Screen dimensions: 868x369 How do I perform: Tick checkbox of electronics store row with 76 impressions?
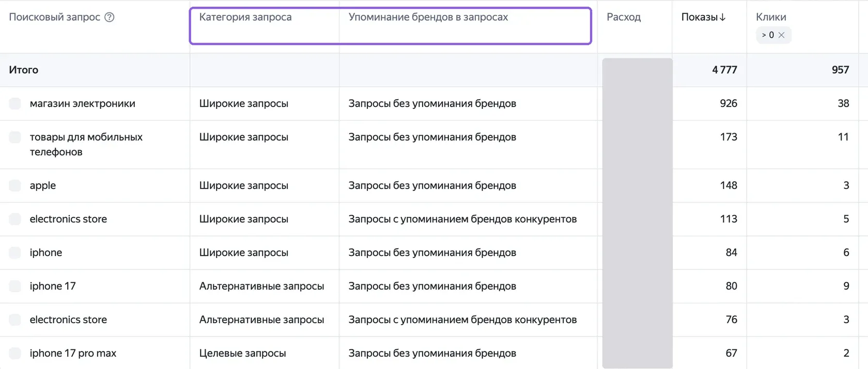click(x=15, y=319)
